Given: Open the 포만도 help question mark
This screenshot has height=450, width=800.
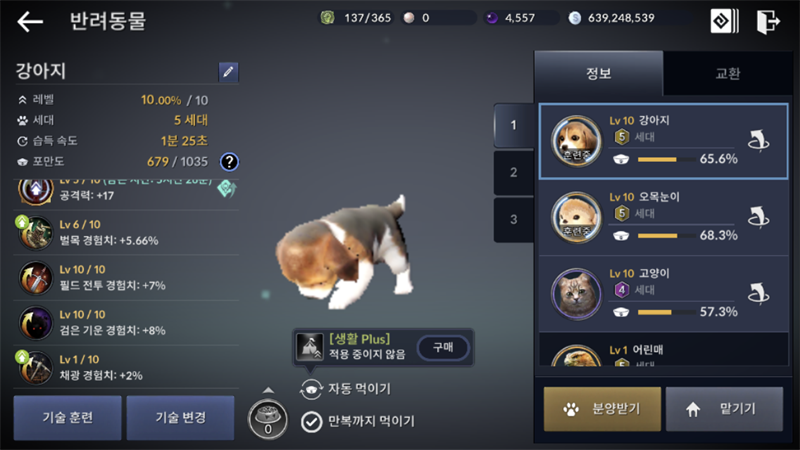Looking at the screenshot, I should point(229,162).
